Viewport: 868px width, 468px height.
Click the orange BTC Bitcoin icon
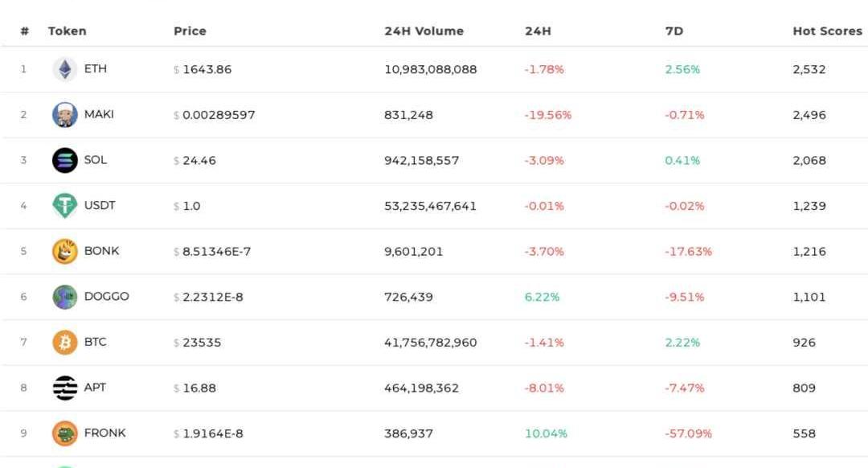pyautogui.click(x=65, y=343)
